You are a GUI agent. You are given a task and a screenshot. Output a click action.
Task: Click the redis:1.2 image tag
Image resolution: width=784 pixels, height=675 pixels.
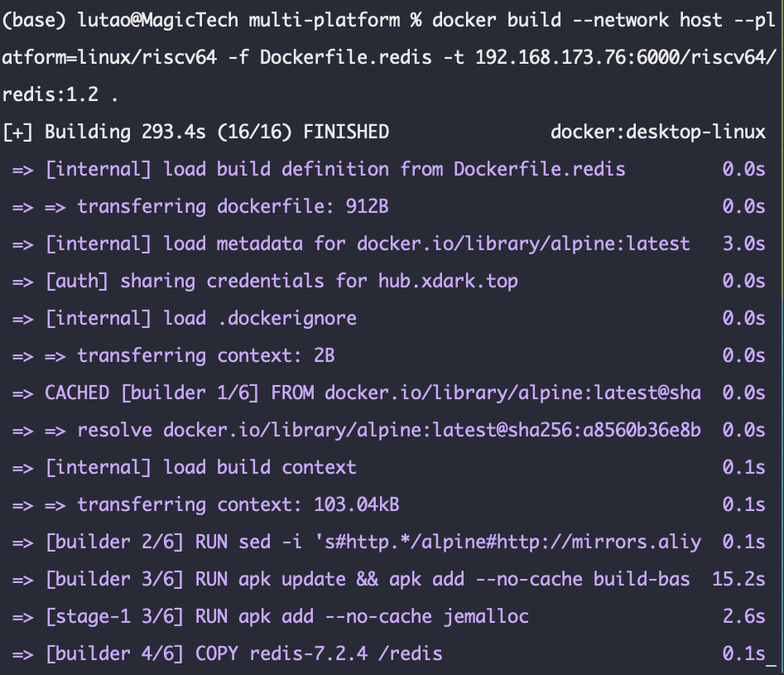point(51,94)
